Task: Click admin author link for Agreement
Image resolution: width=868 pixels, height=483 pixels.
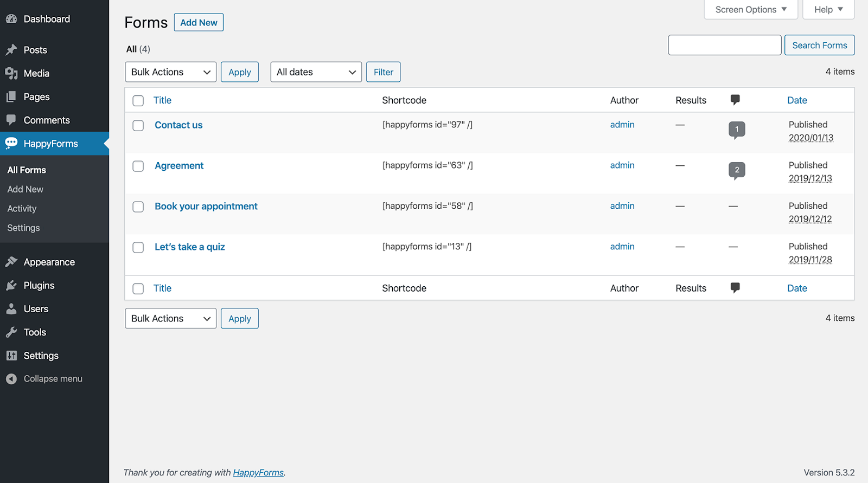Action: click(622, 165)
